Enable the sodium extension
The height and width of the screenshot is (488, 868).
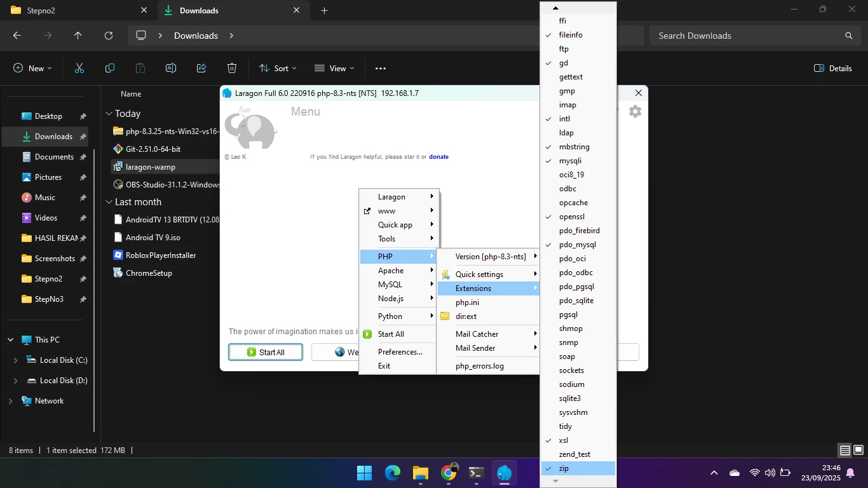pyautogui.click(x=571, y=384)
